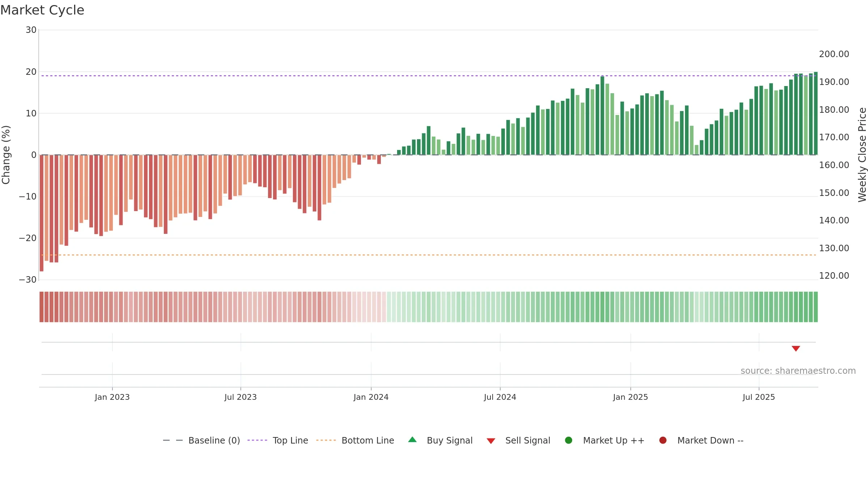
Task: Click the green Market Up circle icon
Action: pos(569,440)
